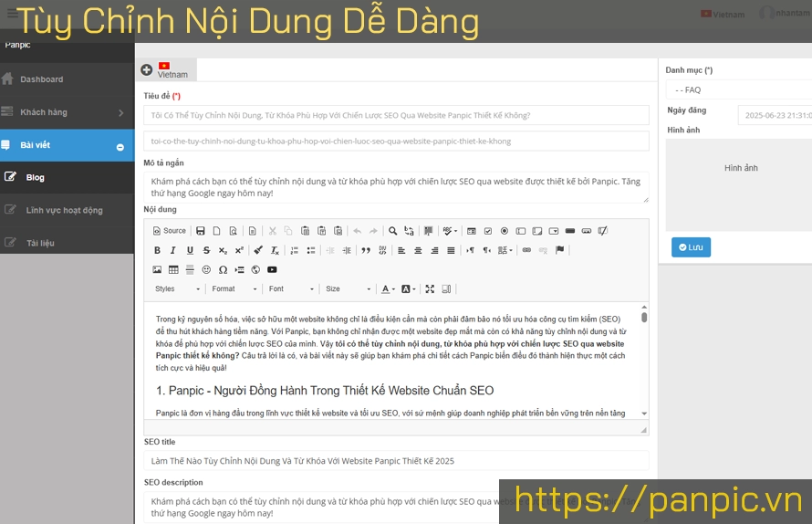Click the Block Quote icon
812x524 pixels.
click(366, 250)
